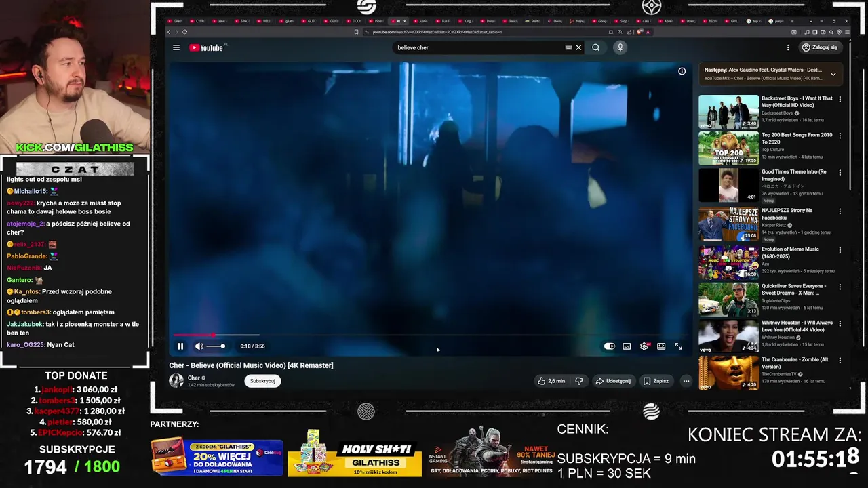Save the video with Zapisz

(656, 381)
